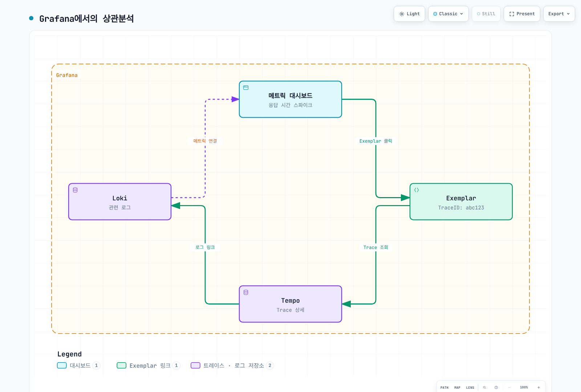
Task: Click the 'Grafana에서의 상관분석' page title
Action: (86, 19)
